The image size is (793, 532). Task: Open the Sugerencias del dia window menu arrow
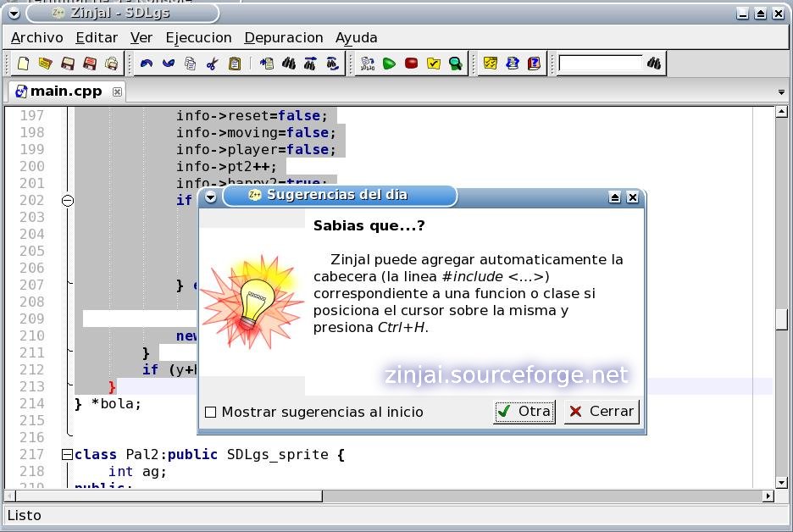[x=210, y=197]
